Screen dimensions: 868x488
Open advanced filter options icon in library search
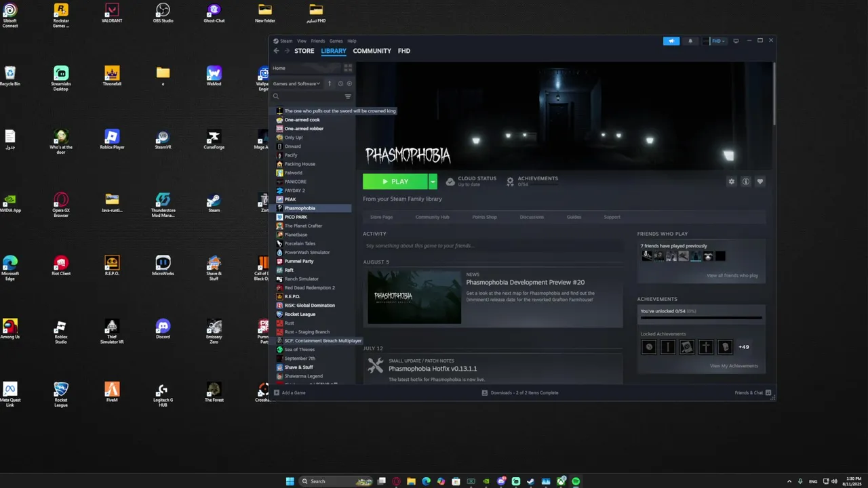(x=348, y=96)
